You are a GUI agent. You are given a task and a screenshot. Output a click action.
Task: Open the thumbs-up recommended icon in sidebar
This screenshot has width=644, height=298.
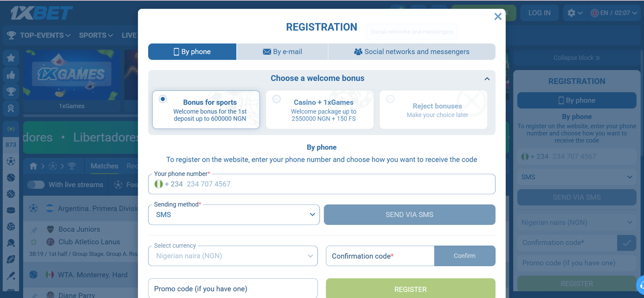coord(11,75)
